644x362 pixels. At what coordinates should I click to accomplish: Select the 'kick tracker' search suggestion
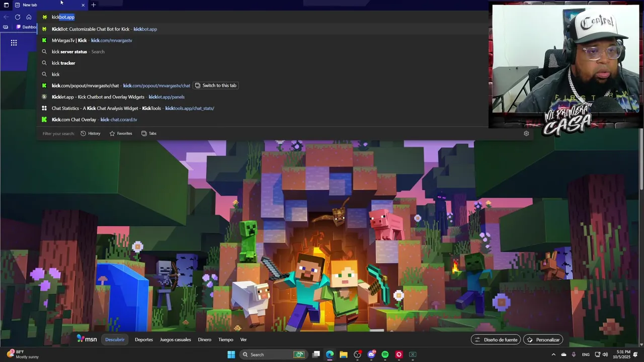[262, 63]
